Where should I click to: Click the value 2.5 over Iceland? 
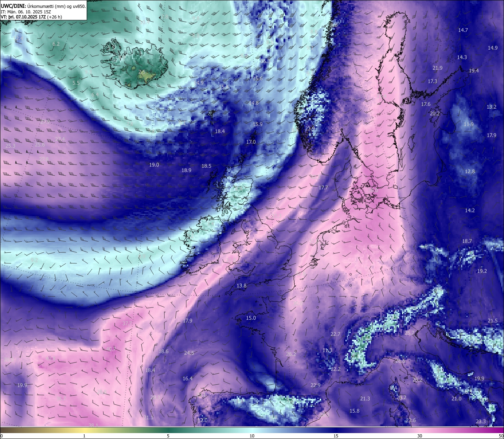142,72
